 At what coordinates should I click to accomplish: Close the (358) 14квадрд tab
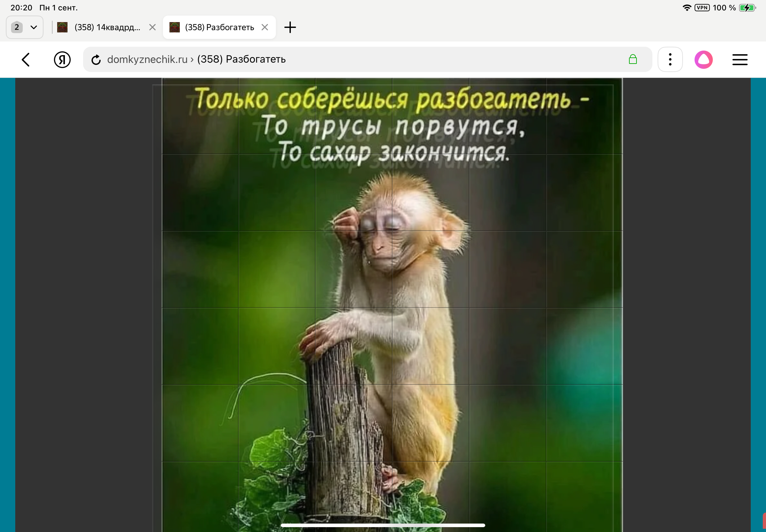pos(153,27)
